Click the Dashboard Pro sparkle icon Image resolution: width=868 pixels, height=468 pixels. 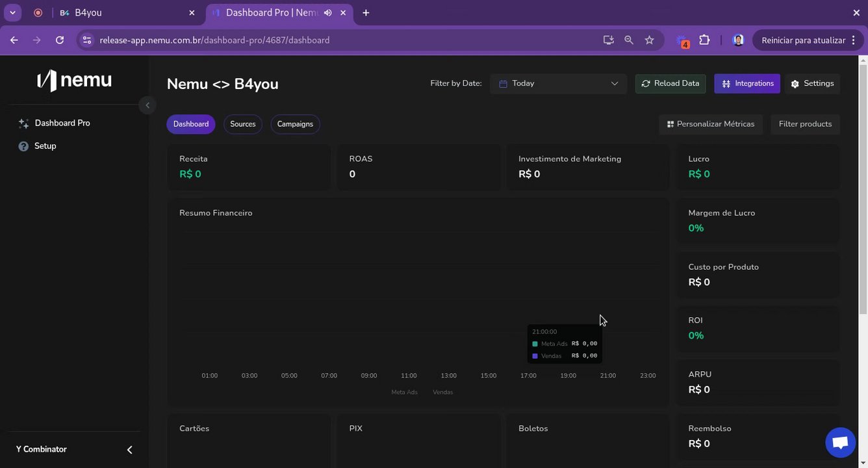point(23,123)
